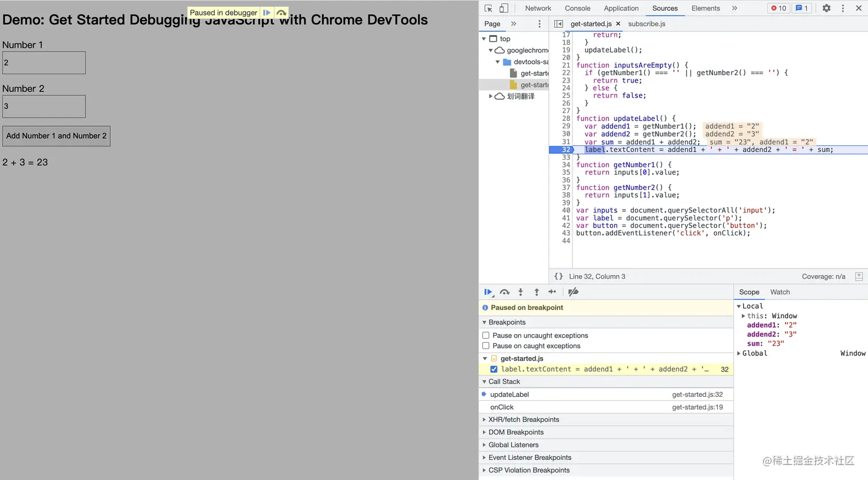This screenshot has height=480, width=868.
Task: Show more DevTools tabs chevron
Action: [x=734, y=8]
